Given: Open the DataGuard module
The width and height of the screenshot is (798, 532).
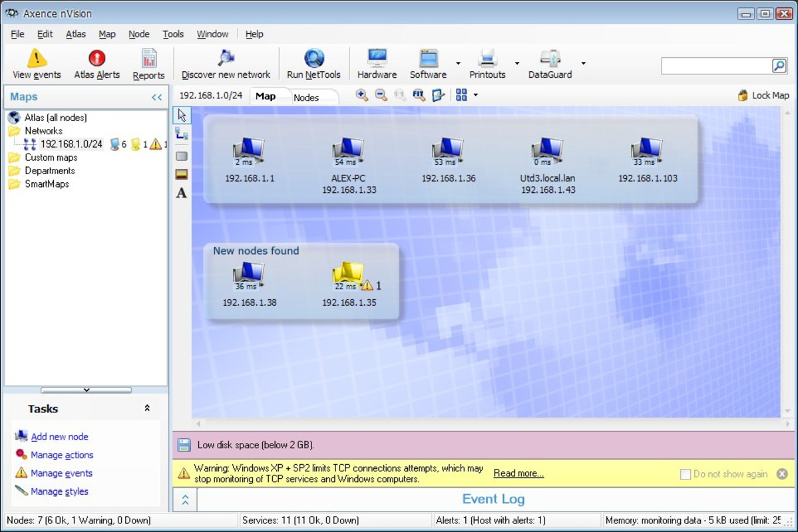Looking at the screenshot, I should click(550, 64).
